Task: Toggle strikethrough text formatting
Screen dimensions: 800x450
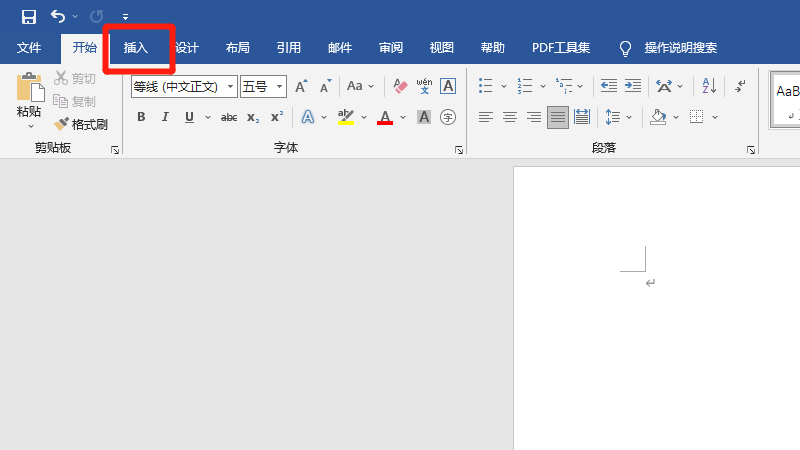Action: coord(229,117)
